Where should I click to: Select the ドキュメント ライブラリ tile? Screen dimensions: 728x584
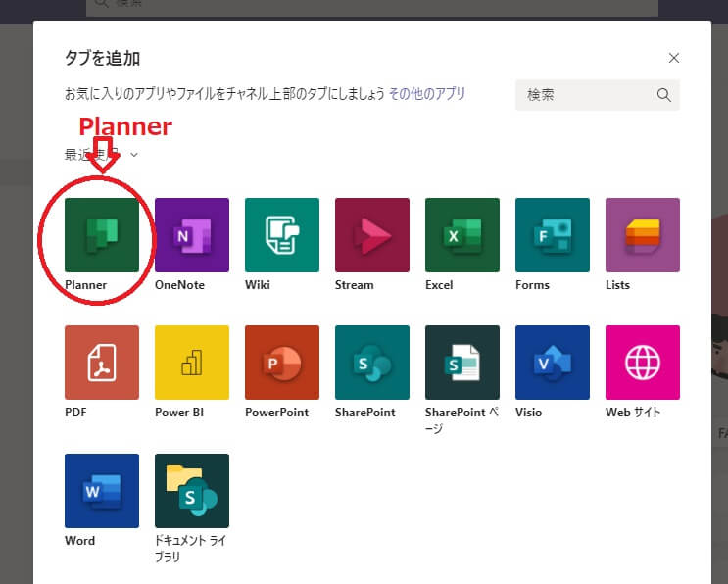click(x=192, y=490)
